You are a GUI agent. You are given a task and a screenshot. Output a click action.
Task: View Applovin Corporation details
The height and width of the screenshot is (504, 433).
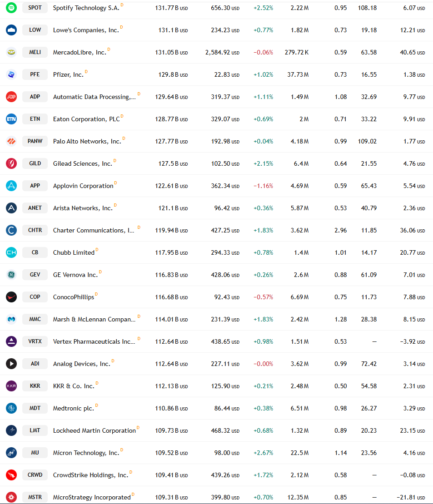(83, 186)
